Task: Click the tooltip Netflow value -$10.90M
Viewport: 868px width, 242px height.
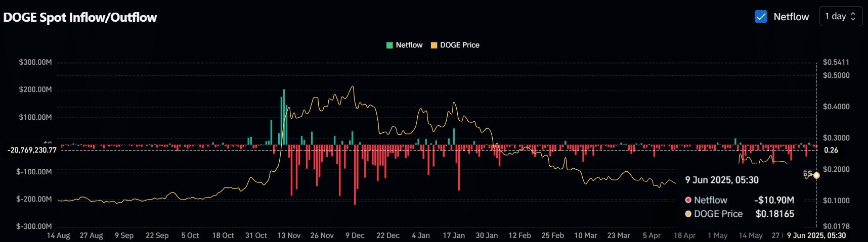Action: [x=774, y=200]
